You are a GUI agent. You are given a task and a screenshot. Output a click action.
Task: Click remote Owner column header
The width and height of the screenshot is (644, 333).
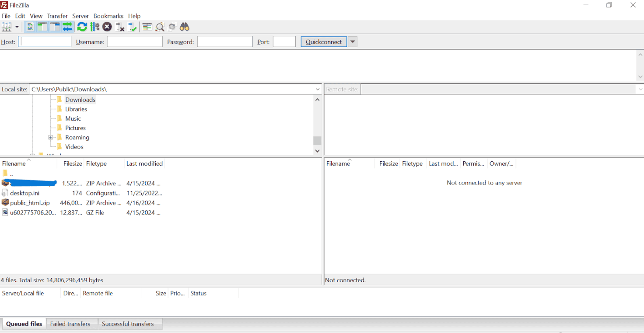tap(501, 163)
